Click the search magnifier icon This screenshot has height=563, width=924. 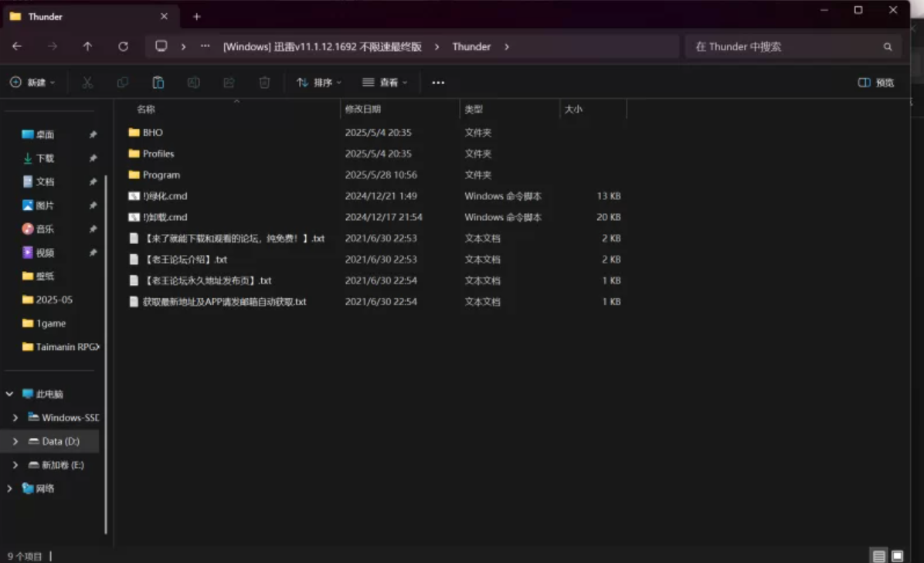point(888,47)
